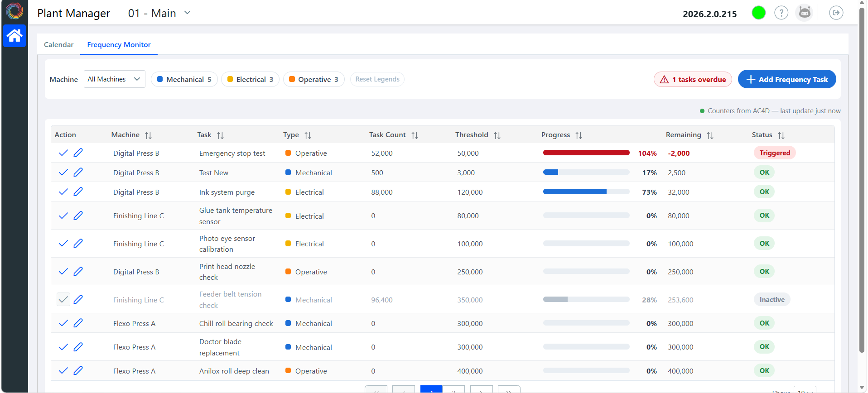This screenshot has width=868, height=393.
Task: Toggle the Electrical legend filter chip
Action: point(250,79)
